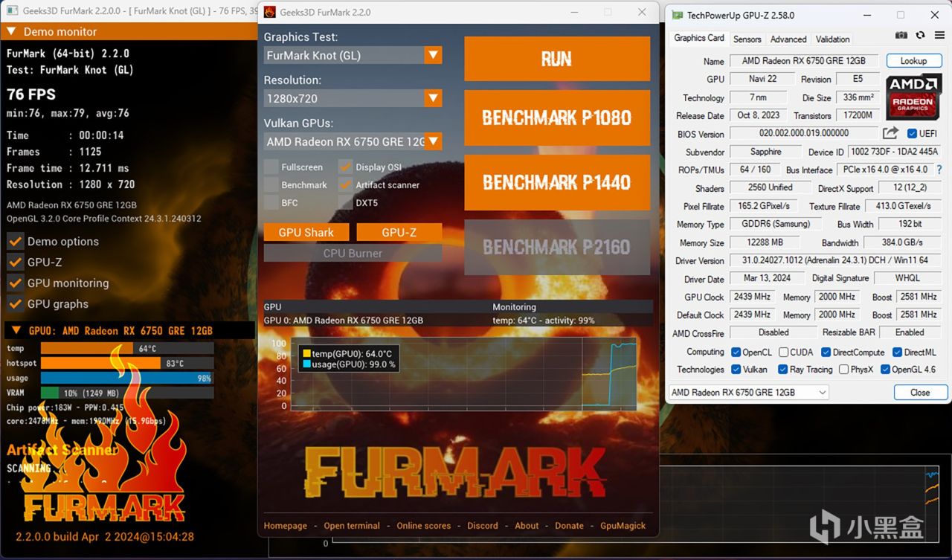952x560 pixels.
Task: Toggle the UEFI checkbox in GPU-Z
Action: 913,134
